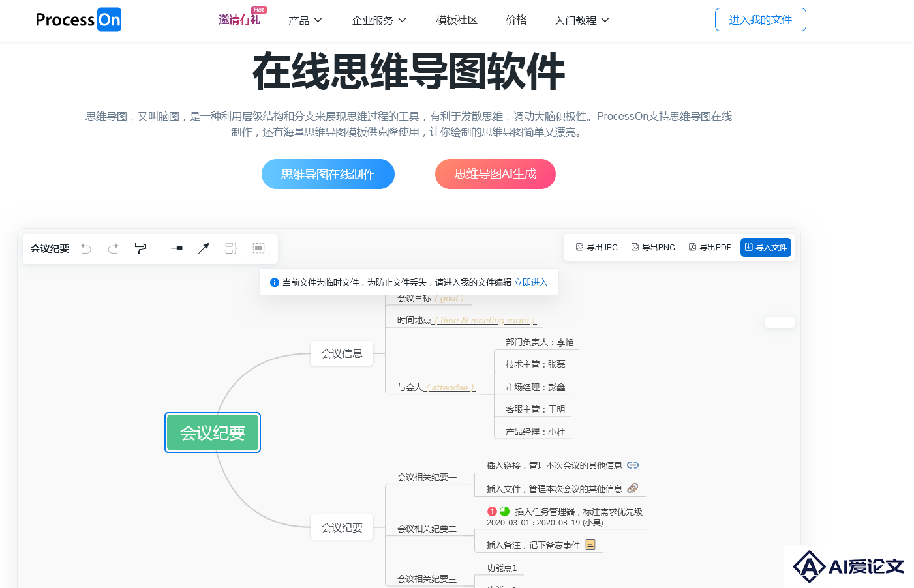Click the link icon after 插入链接

633,465
